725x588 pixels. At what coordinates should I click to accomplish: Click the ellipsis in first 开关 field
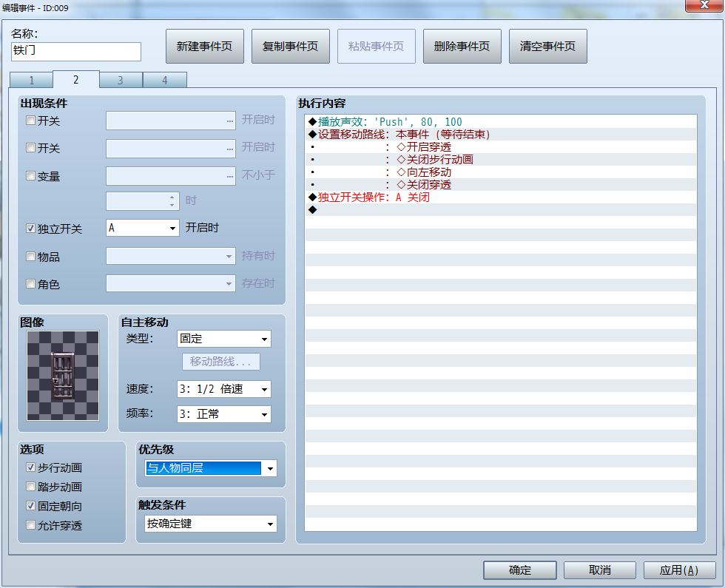pyautogui.click(x=230, y=121)
